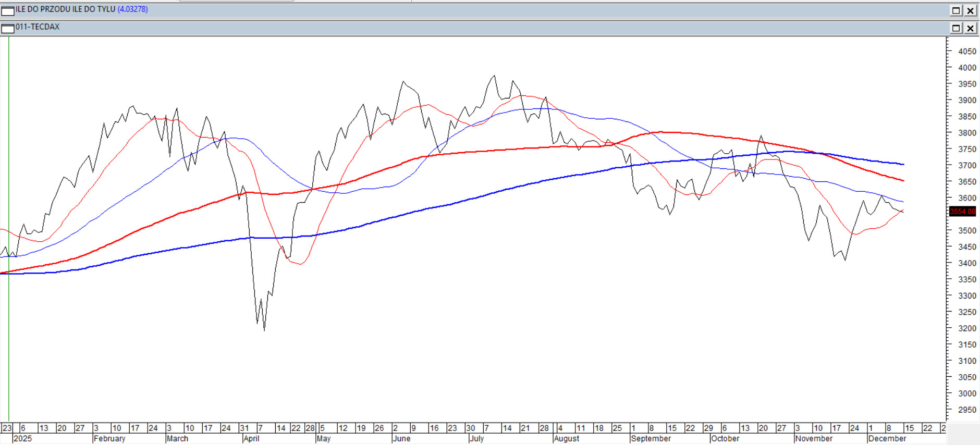Click the September label on the time axis

(x=651, y=439)
